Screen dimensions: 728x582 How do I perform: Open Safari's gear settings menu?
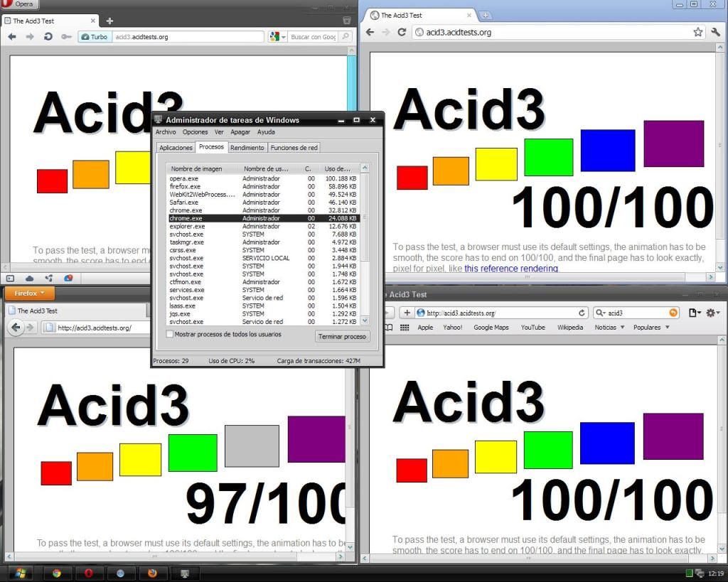712,313
